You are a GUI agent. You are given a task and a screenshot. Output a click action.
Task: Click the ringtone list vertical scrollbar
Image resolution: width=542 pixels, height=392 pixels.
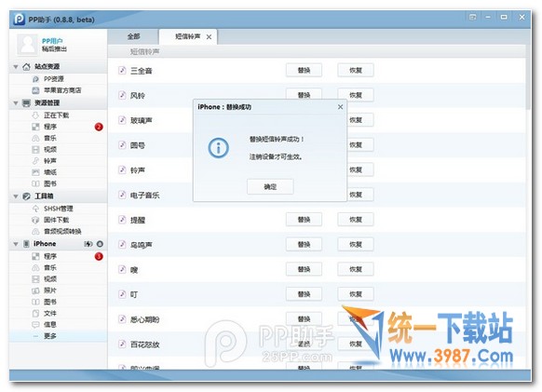click(x=528, y=78)
